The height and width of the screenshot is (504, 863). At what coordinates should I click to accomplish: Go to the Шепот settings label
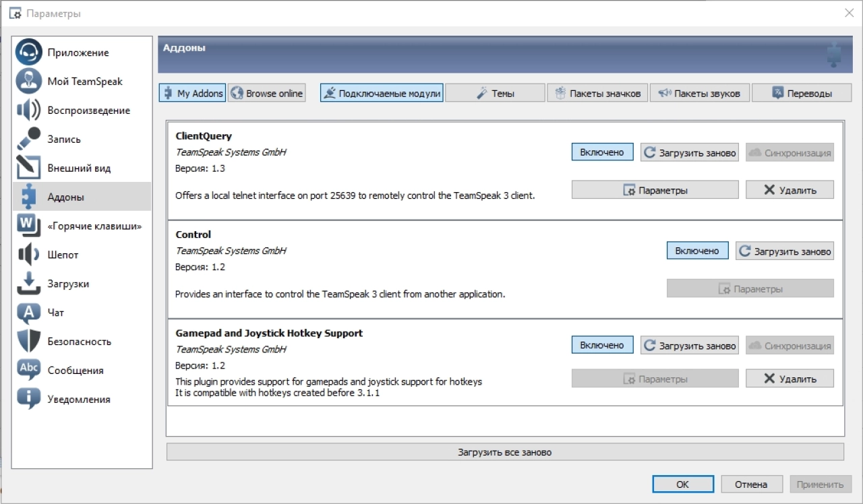(63, 255)
